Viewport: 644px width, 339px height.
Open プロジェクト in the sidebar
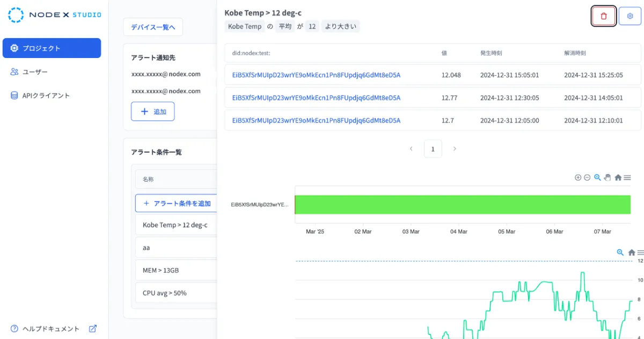[x=52, y=48]
